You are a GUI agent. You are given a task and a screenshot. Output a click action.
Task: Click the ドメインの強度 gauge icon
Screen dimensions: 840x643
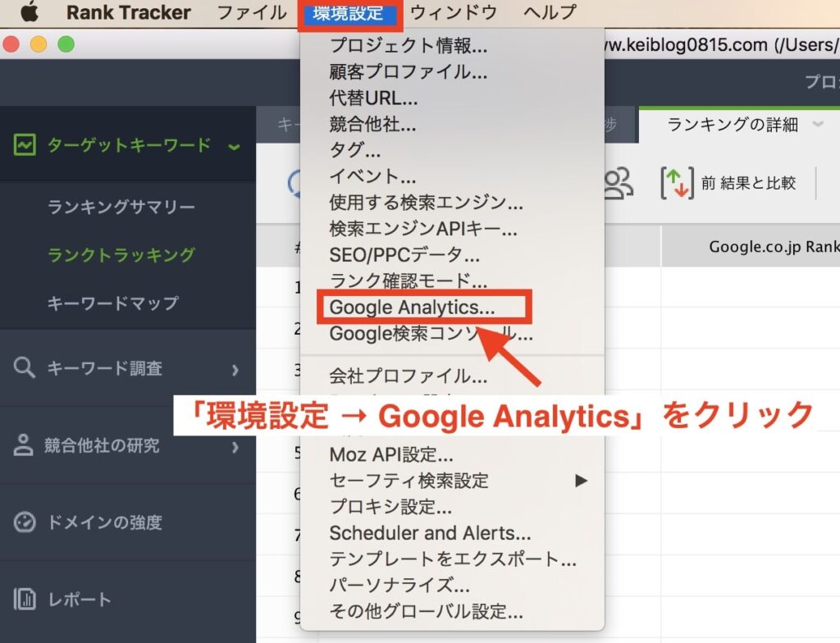25,522
